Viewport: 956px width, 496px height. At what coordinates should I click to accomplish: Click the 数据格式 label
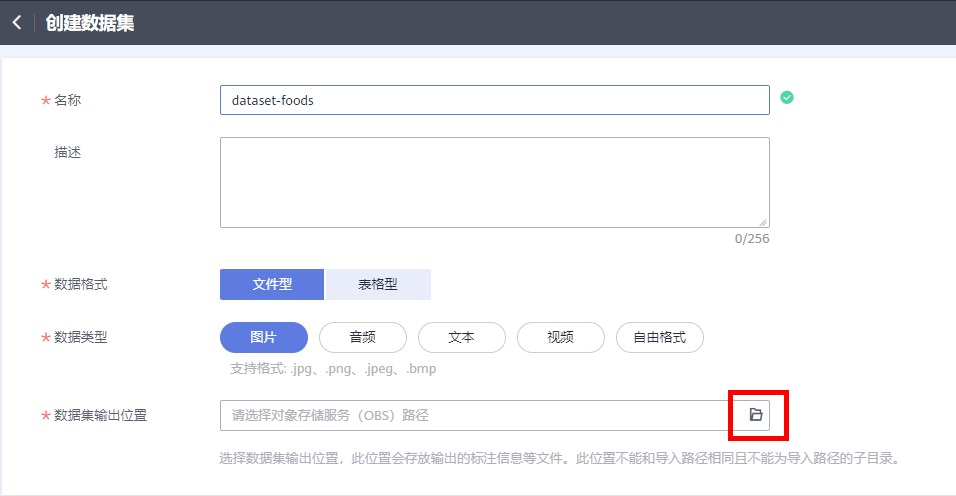[x=80, y=284]
